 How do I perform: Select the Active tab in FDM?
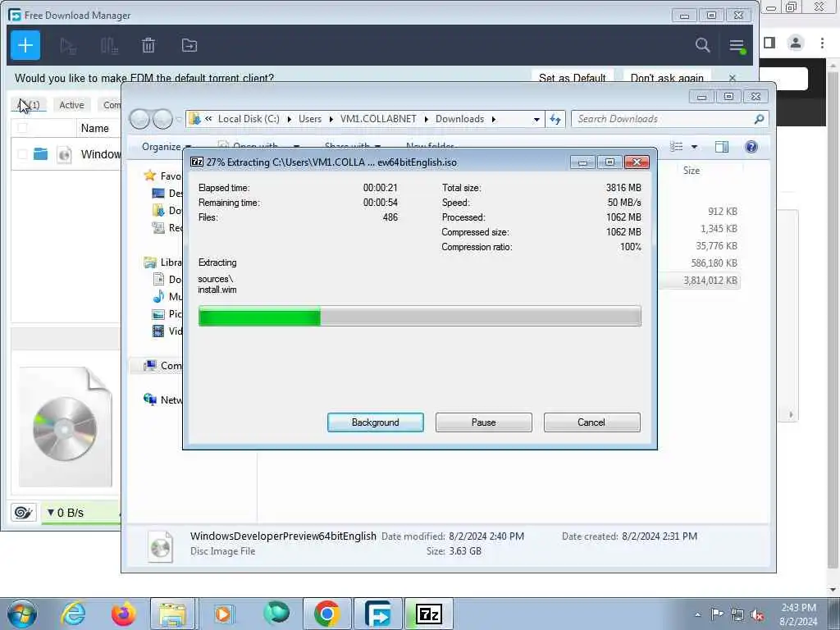point(72,105)
